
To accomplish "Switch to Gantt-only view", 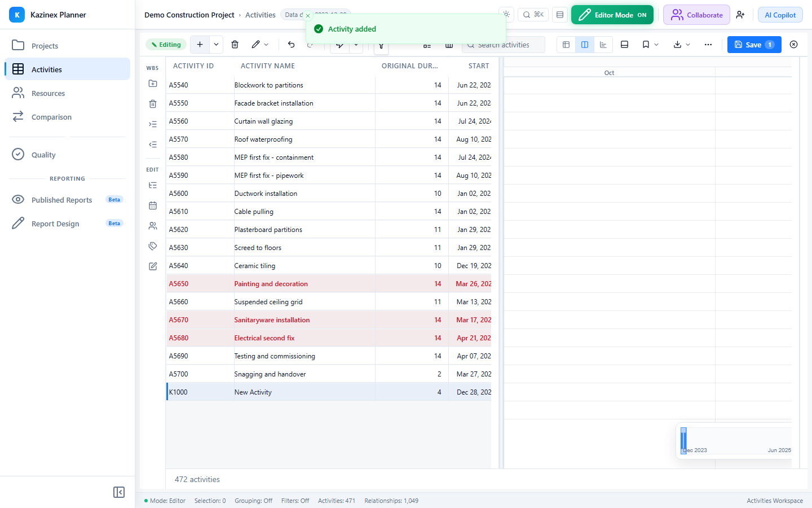I will (603, 45).
